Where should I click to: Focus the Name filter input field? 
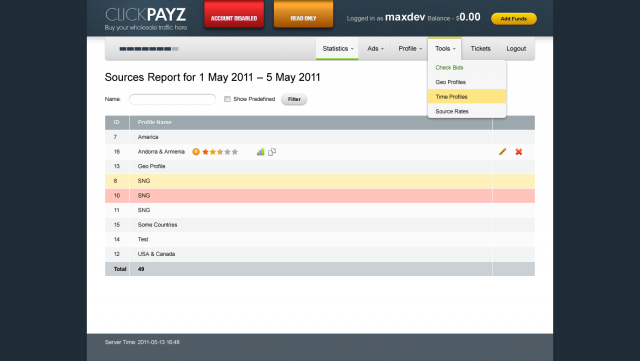172,99
